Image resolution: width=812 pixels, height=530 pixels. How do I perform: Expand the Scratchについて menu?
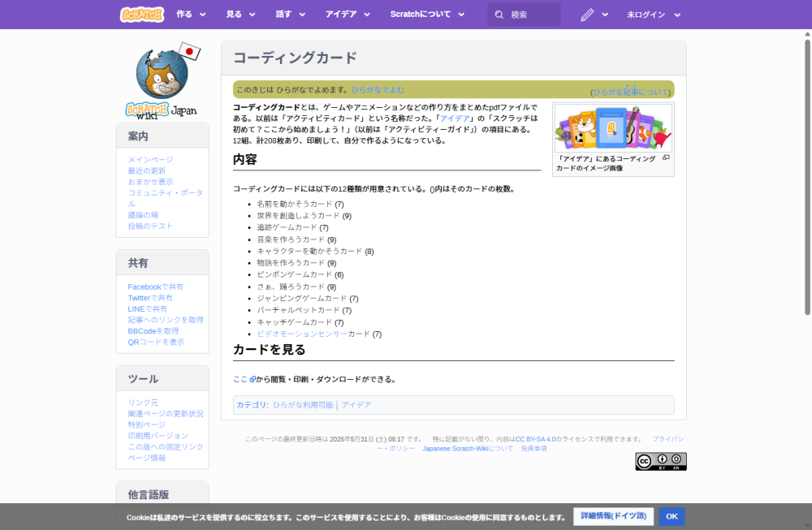(427, 15)
